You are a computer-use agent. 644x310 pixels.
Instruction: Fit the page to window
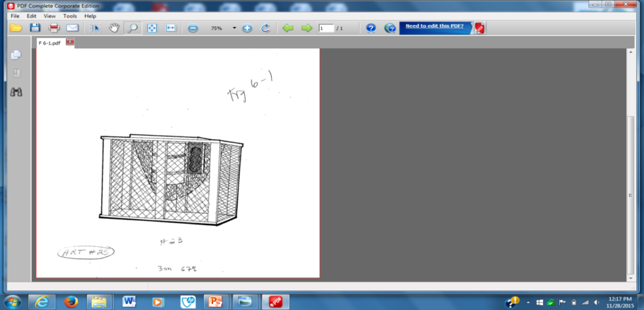point(152,28)
